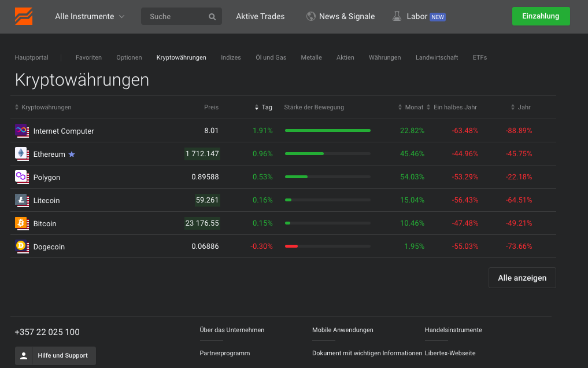Open the Landwirtschaft tab
The image size is (588, 368).
[437, 57]
